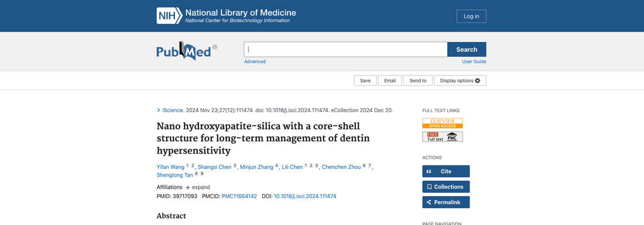Click the blue Search button
This screenshot has height=225, width=644.
pyautogui.click(x=467, y=50)
